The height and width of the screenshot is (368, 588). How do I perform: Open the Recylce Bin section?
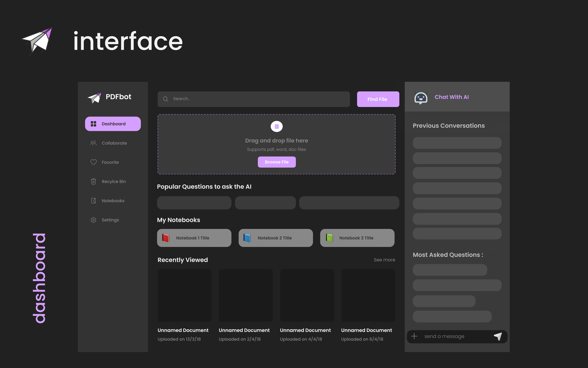pyautogui.click(x=113, y=182)
